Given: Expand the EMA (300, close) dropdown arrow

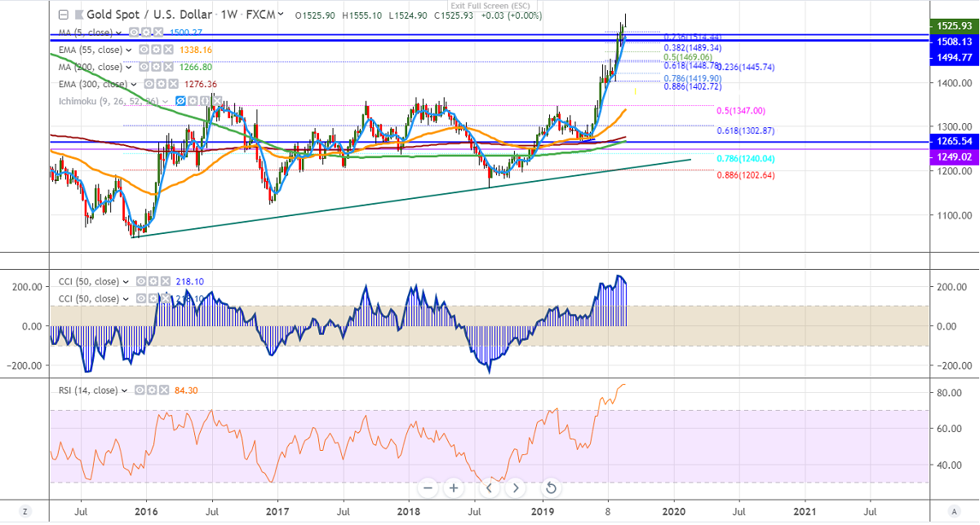Looking at the screenshot, I should click(134, 84).
